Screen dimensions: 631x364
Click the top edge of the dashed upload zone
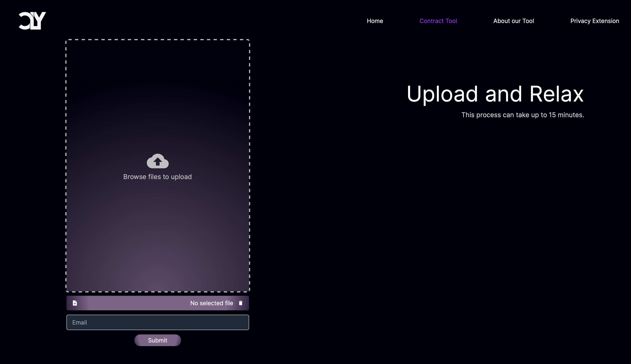click(x=158, y=40)
